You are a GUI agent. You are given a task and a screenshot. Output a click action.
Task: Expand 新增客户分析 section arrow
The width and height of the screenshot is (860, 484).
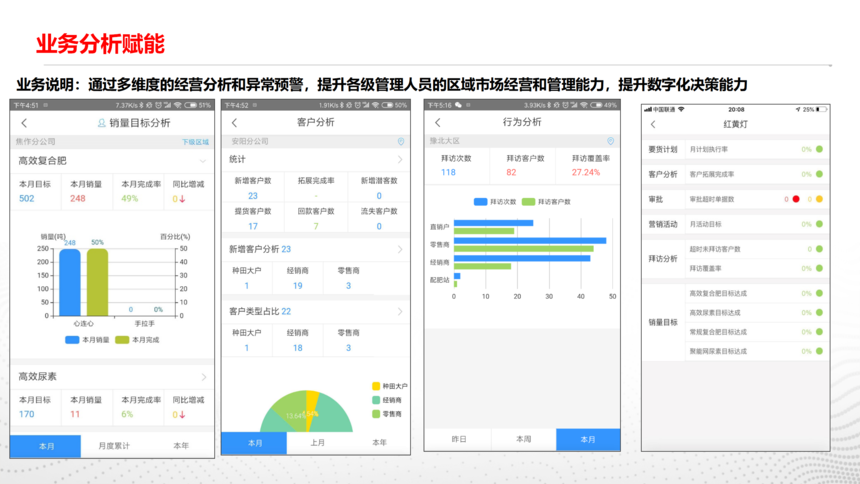click(x=400, y=250)
